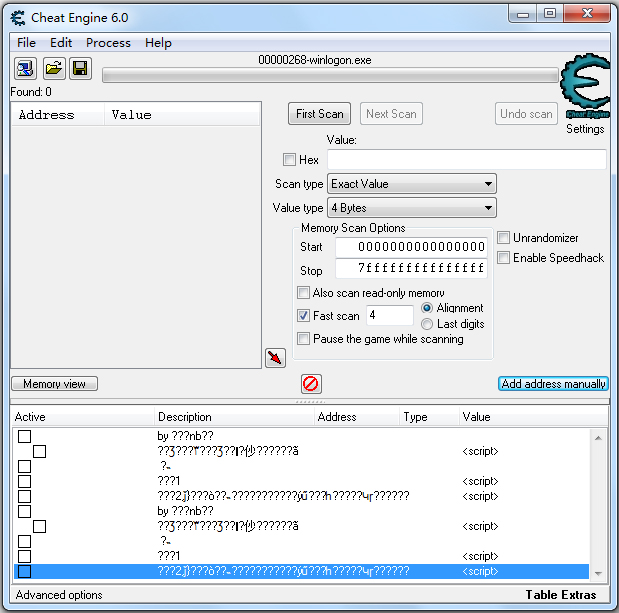The width and height of the screenshot is (619, 613).
Task: Click the '00000268-winlogon.exe' process label
Action: pos(315,60)
